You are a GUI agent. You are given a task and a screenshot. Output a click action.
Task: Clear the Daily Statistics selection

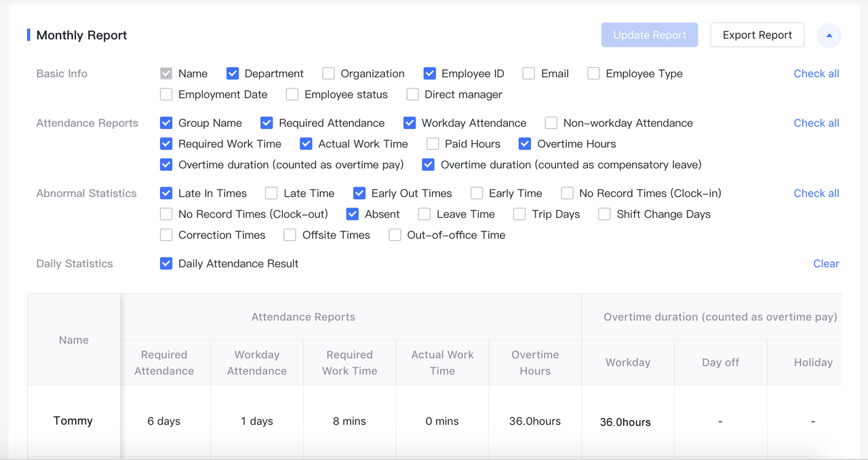[825, 264]
